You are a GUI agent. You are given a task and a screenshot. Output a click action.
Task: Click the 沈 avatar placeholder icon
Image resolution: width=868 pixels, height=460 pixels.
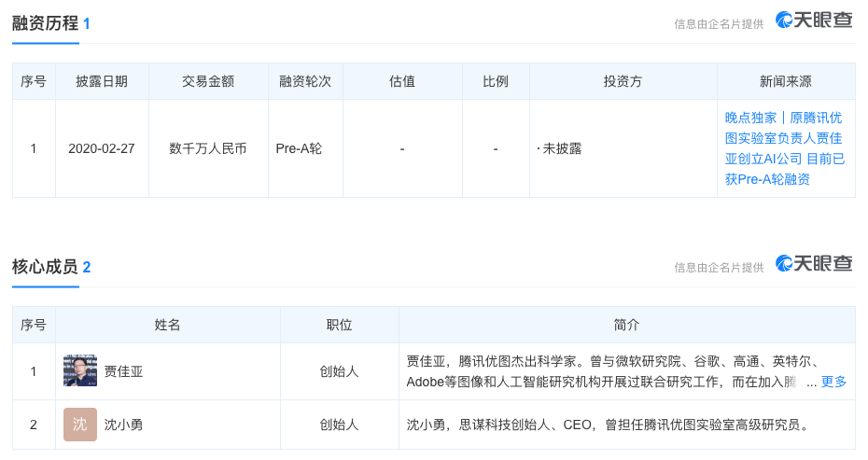[x=80, y=425]
